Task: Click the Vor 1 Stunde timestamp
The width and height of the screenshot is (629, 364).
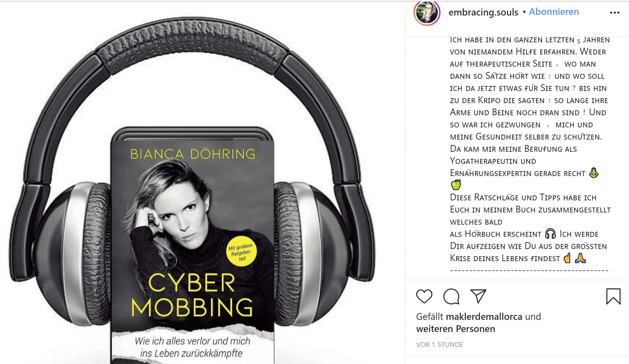Action: (x=440, y=345)
